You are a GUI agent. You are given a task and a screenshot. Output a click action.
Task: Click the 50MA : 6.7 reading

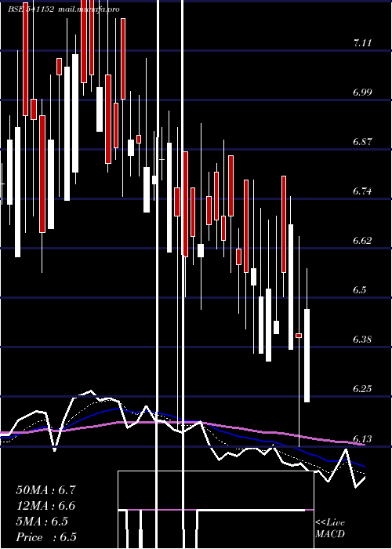click(45, 490)
